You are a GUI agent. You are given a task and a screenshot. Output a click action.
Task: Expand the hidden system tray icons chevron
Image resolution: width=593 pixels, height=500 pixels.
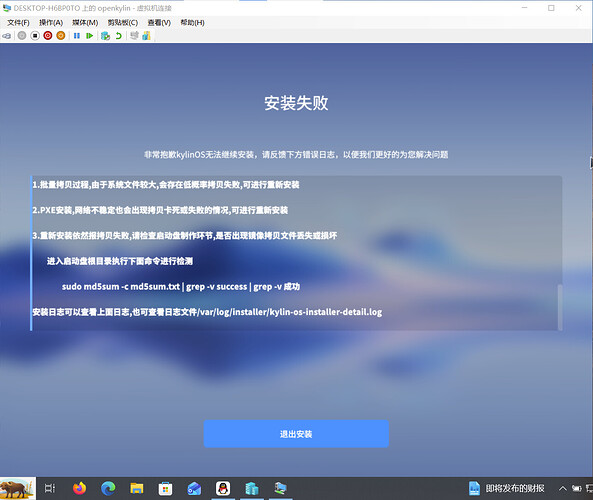coord(563,488)
